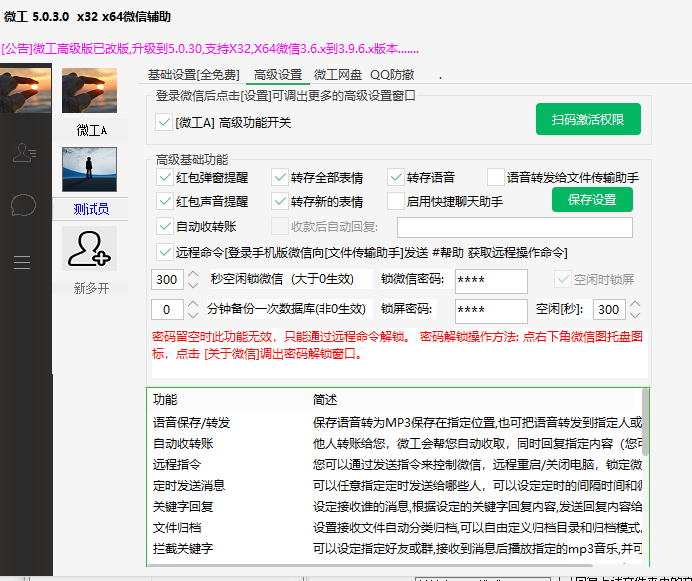Image resolution: width=692 pixels, height=581 pixels.
Task: Toggle 转存新的表情 checkbox
Action: pos(280,201)
